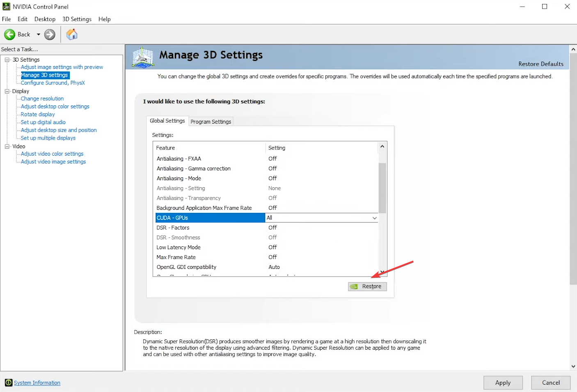This screenshot has width=577, height=392.
Task: Select Adjust desktop size and position
Action: pyautogui.click(x=59, y=130)
